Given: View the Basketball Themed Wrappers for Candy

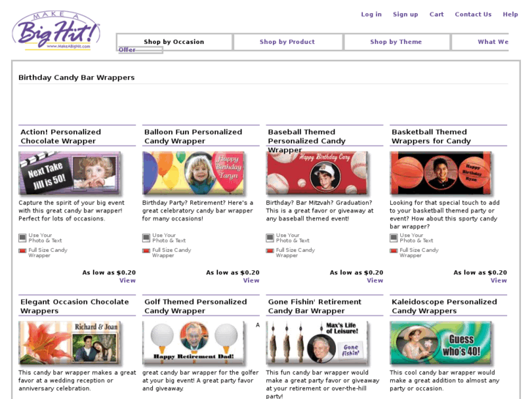Looking at the screenshot, I should click(x=499, y=280).
